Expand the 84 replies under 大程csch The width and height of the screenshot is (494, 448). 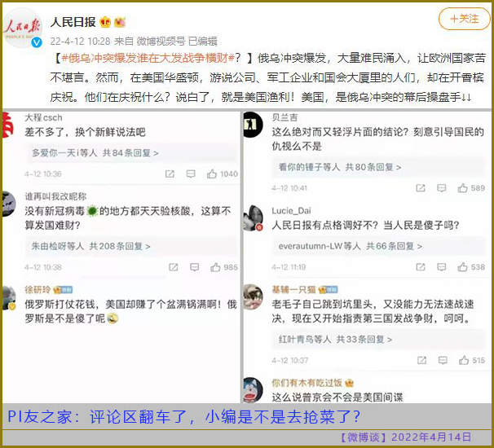(95, 153)
